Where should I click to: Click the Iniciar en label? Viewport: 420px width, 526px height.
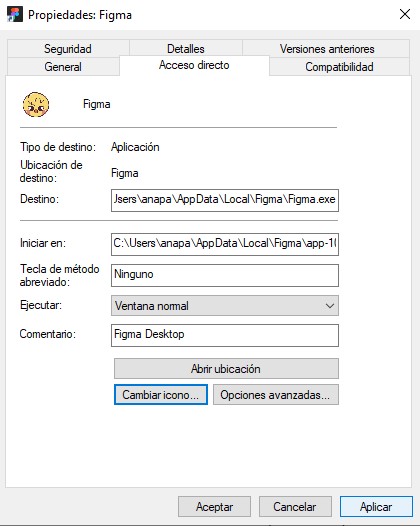click(43, 243)
